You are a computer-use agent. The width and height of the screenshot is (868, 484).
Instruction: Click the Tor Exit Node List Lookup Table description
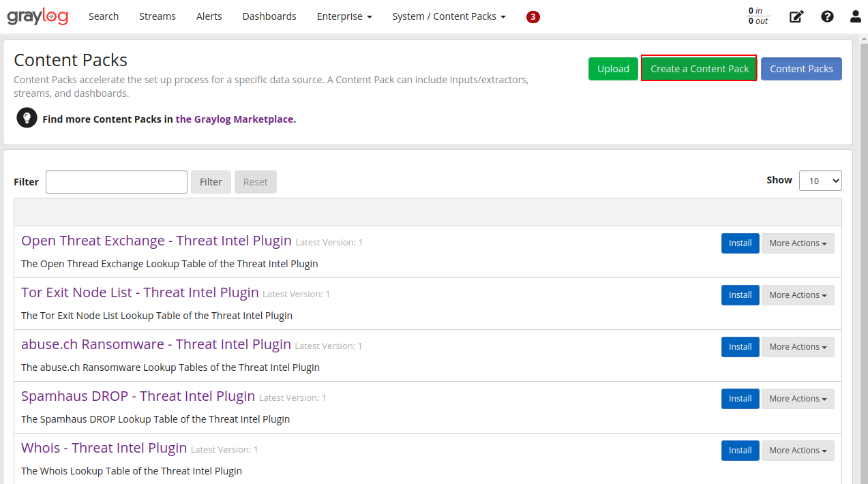[x=157, y=316]
